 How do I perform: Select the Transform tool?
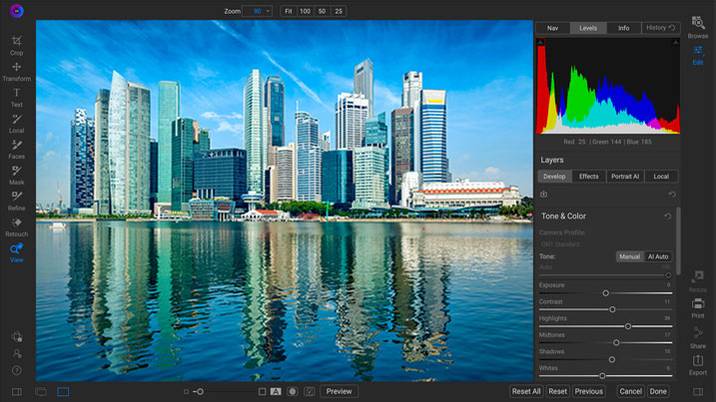[16, 70]
